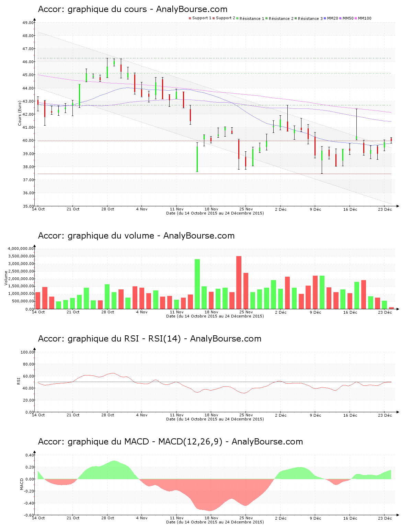
Task: Click the '35.00' price axis value
Action: 28,206
